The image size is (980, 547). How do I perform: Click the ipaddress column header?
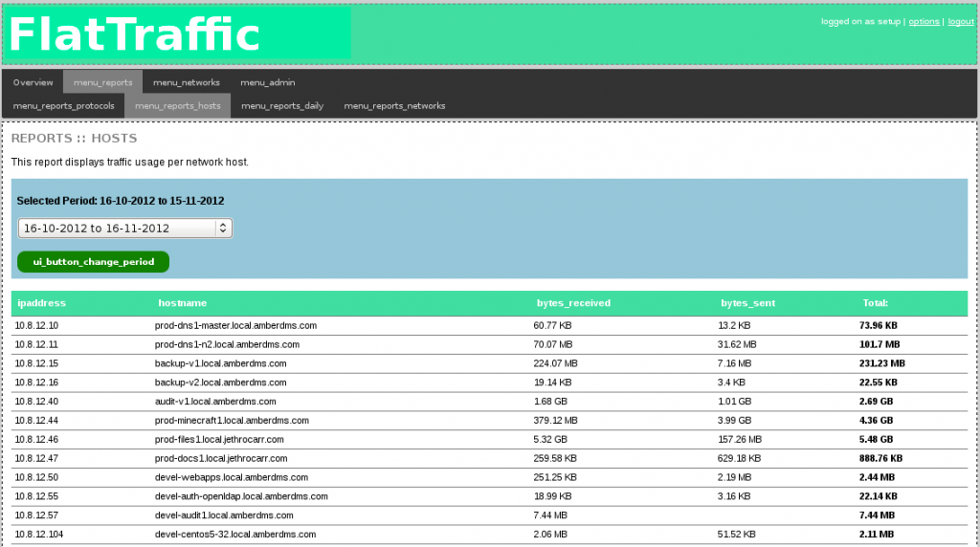(x=42, y=303)
